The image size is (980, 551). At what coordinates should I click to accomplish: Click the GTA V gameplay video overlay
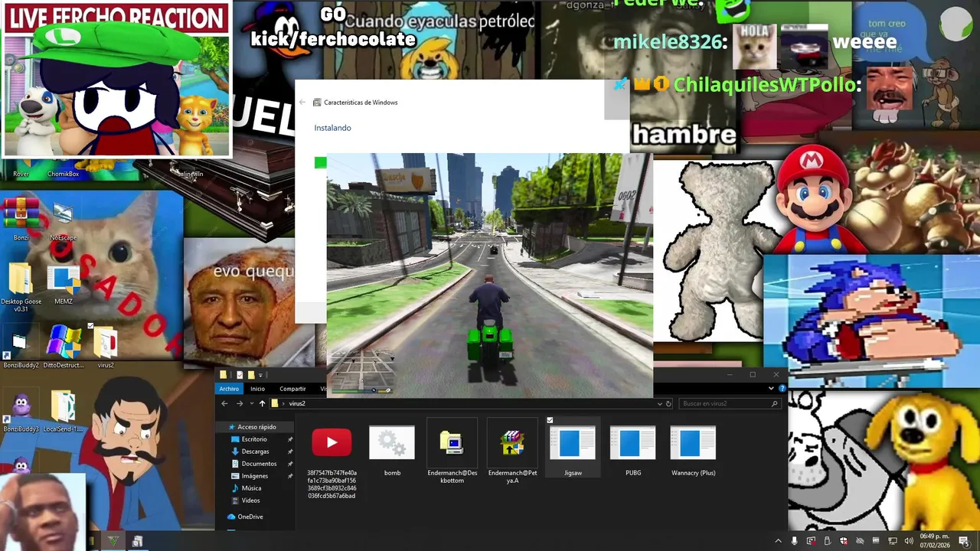coord(490,275)
